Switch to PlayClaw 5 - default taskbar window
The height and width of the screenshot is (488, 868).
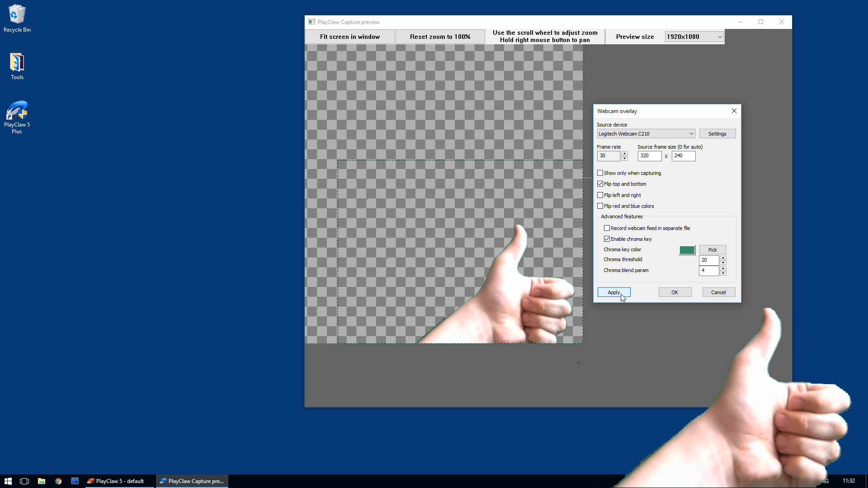pos(120,481)
